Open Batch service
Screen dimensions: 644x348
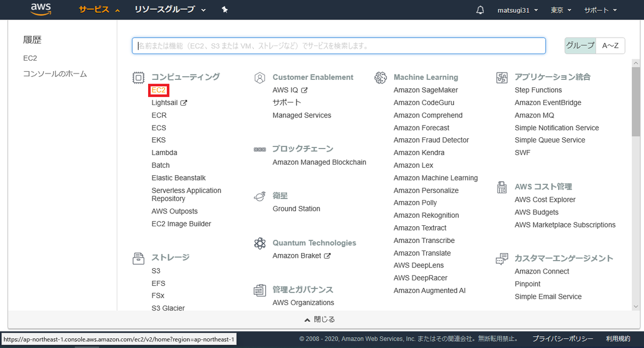click(x=160, y=165)
